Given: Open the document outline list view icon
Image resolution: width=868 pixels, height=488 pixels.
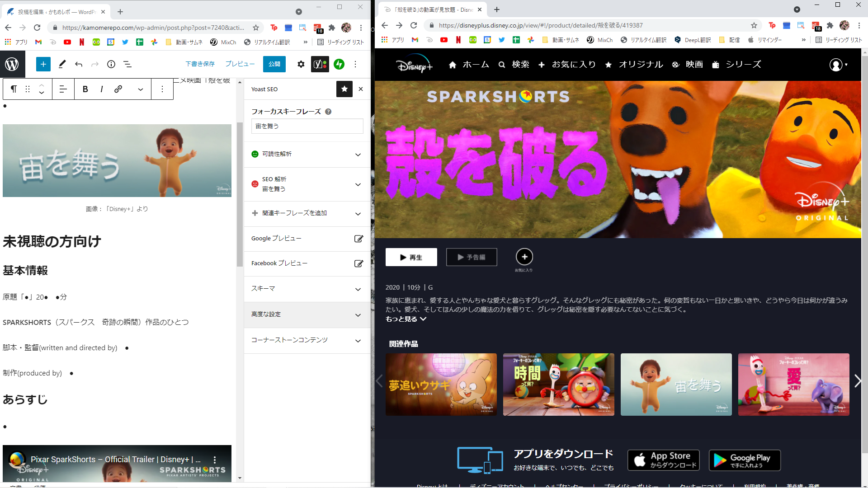Looking at the screenshot, I should [x=127, y=64].
